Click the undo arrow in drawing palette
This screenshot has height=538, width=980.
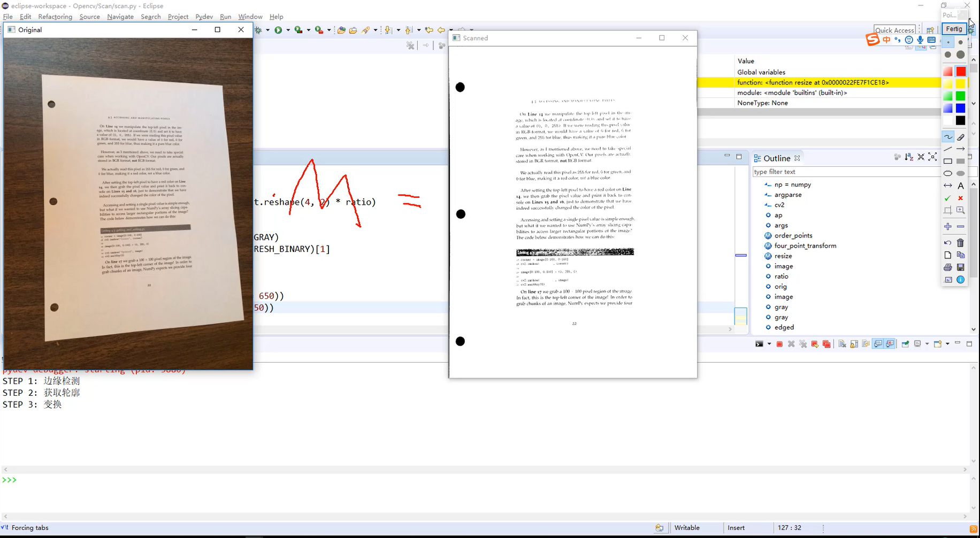coord(948,243)
